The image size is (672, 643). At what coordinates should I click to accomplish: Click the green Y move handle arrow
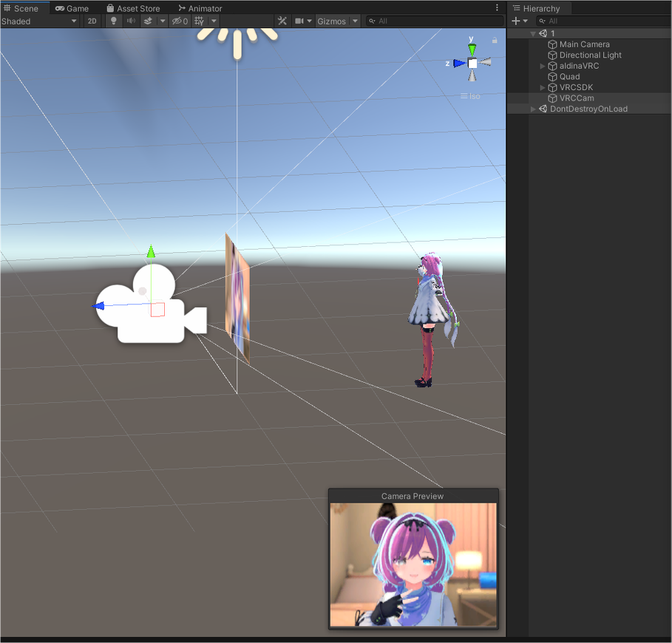click(x=151, y=251)
